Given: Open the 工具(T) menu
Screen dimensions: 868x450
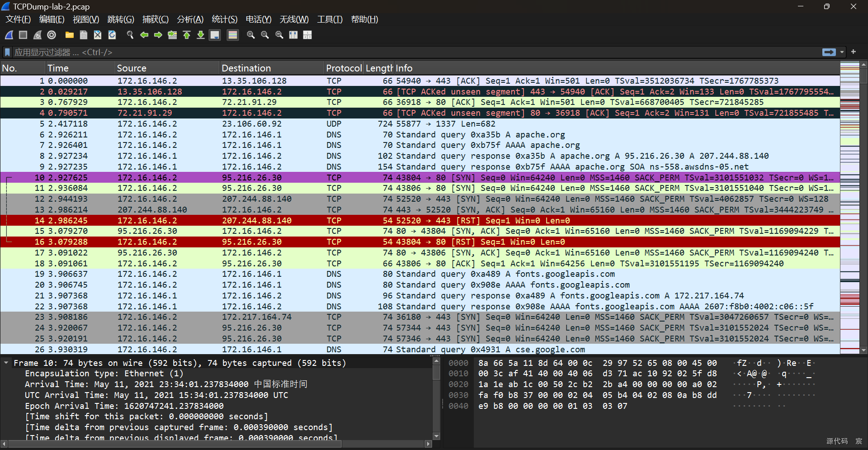Looking at the screenshot, I should (330, 19).
